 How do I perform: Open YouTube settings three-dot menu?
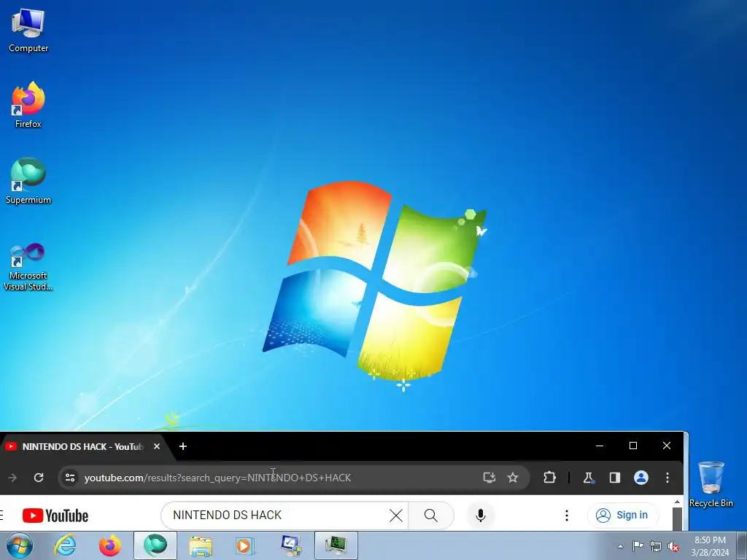point(566,516)
